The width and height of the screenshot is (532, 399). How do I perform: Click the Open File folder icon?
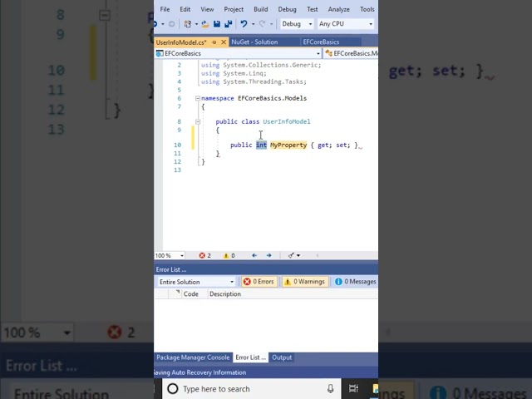pyautogui.click(x=204, y=24)
